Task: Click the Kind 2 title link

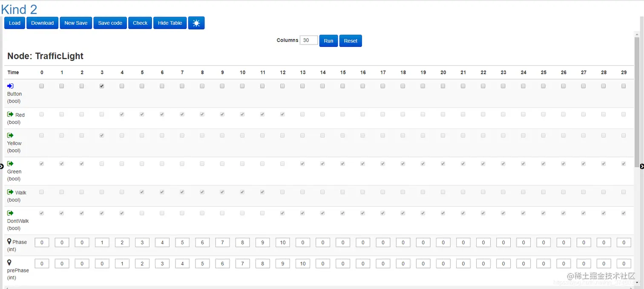Action: click(x=19, y=9)
